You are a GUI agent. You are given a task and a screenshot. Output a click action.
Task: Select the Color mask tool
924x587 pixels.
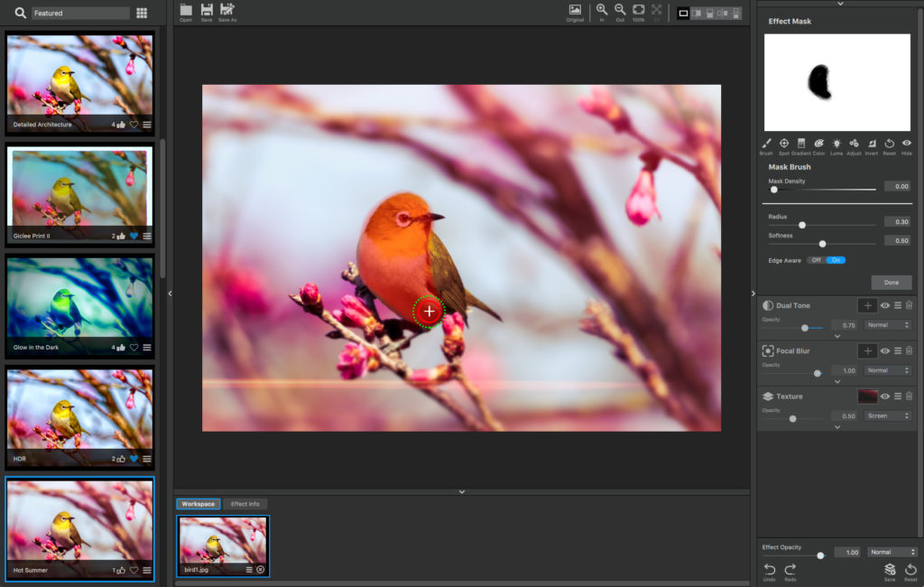819,146
